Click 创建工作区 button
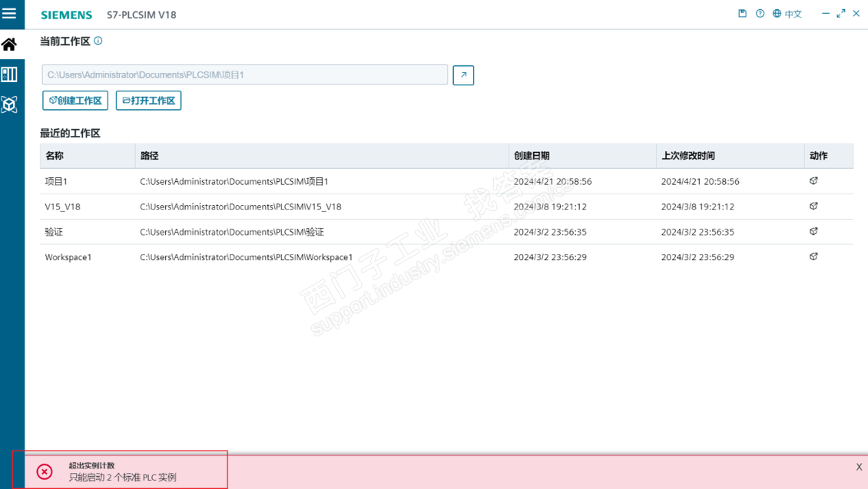868x489 pixels. pos(75,101)
